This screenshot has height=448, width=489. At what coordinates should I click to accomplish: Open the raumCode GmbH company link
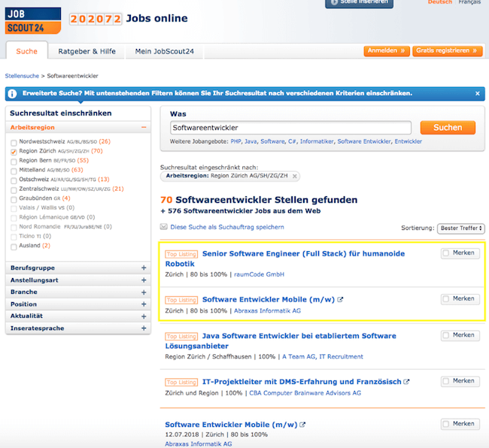[259, 274]
